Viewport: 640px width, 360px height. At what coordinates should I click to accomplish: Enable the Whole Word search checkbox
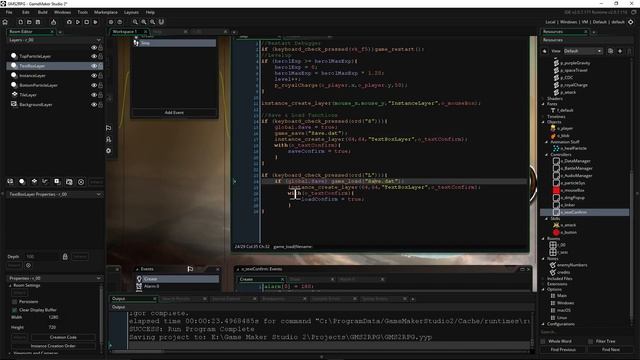543,341
